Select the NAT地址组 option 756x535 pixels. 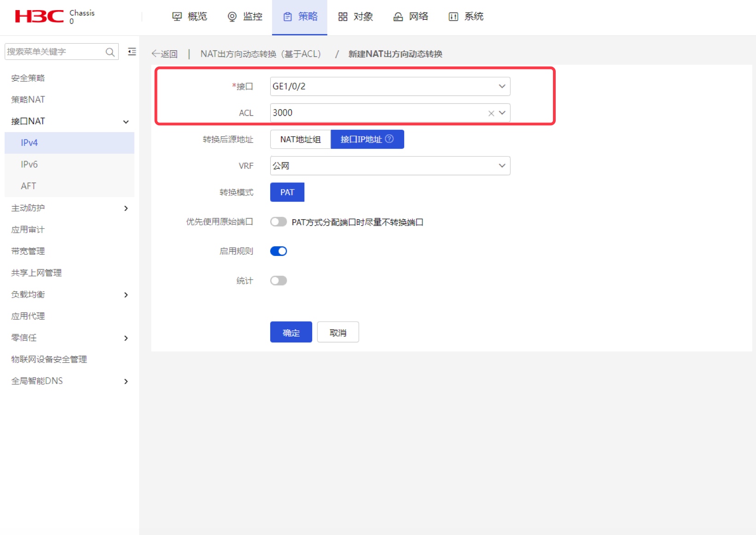coord(300,140)
